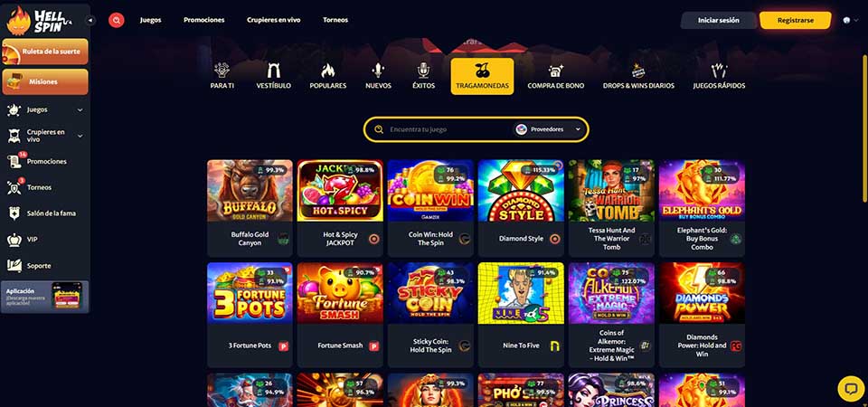Screen dimensions: 868x407
Task: Open Torneos in the top menu
Action: pos(335,20)
